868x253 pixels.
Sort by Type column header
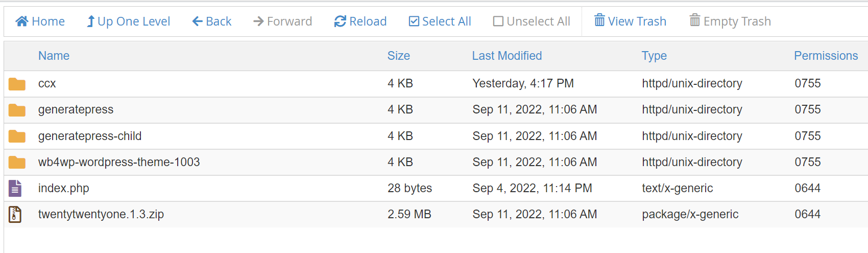654,56
